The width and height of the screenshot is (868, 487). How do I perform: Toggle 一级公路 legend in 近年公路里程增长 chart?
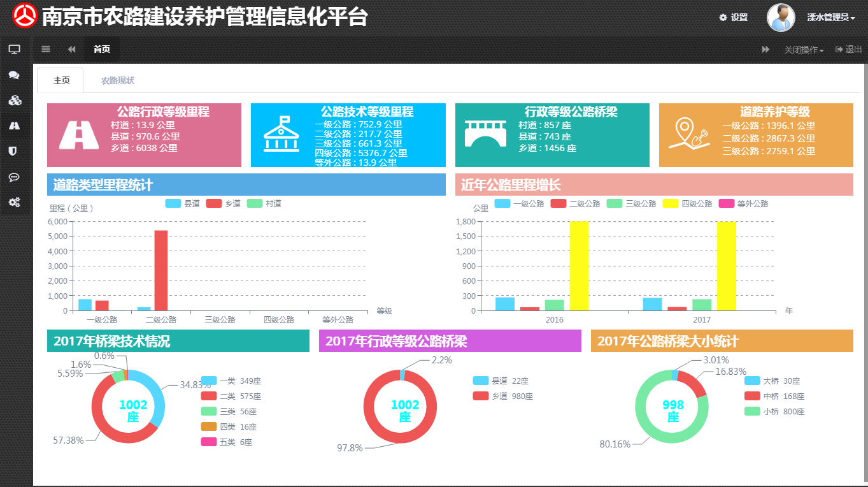(520, 203)
